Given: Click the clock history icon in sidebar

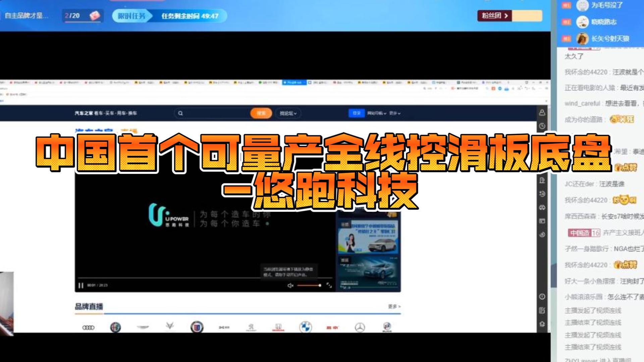Looking at the screenshot, I should coord(542,126).
